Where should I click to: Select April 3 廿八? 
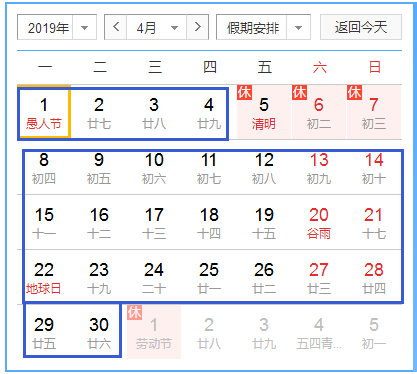(x=154, y=112)
